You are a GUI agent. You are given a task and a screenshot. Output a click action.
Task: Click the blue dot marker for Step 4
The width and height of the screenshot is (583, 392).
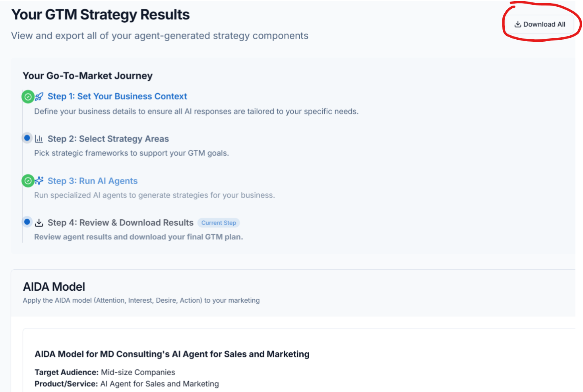(x=27, y=222)
